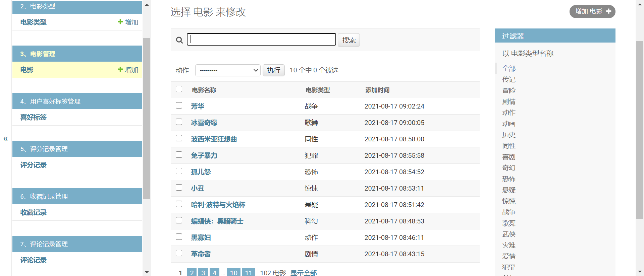Open 评分记录 in sidebar

coord(34,165)
